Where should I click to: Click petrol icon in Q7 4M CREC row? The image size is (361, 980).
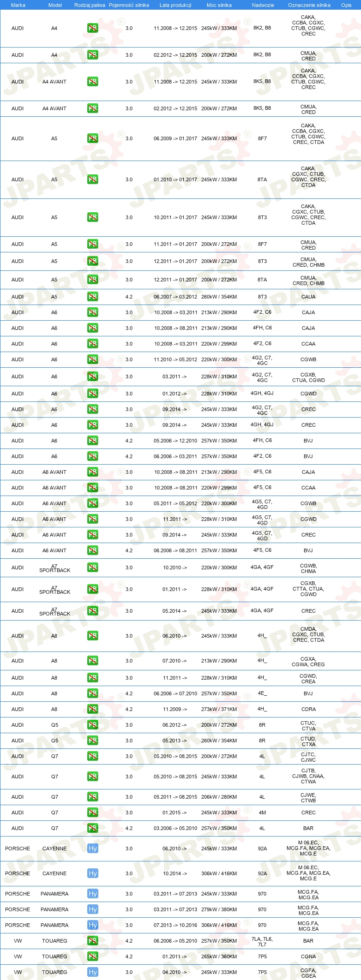[92, 813]
